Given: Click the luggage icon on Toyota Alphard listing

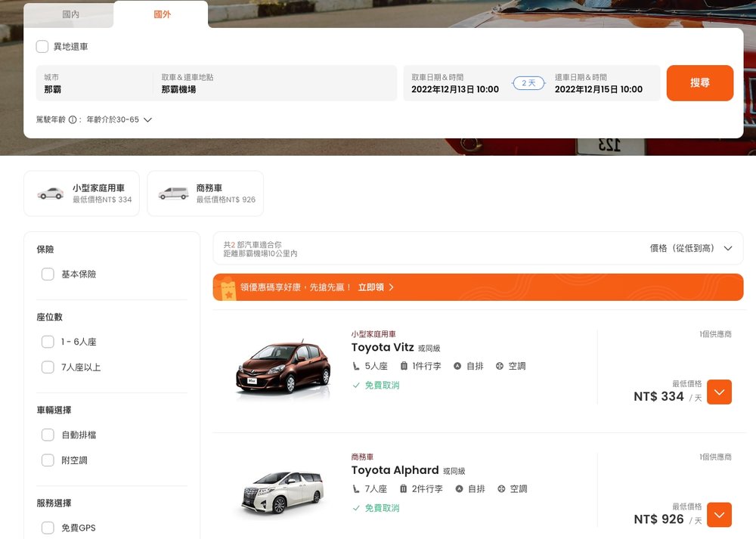Looking at the screenshot, I should [x=402, y=488].
